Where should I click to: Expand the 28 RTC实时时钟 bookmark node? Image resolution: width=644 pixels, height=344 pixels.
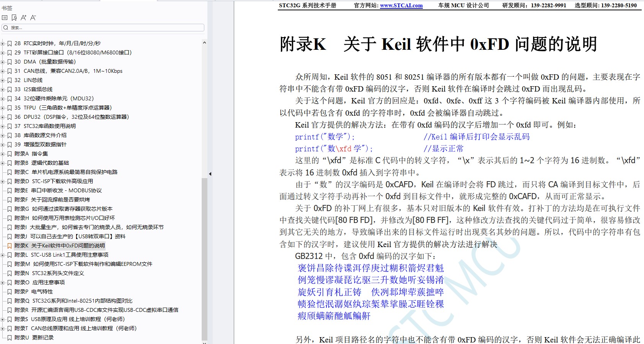pyautogui.click(x=3, y=43)
